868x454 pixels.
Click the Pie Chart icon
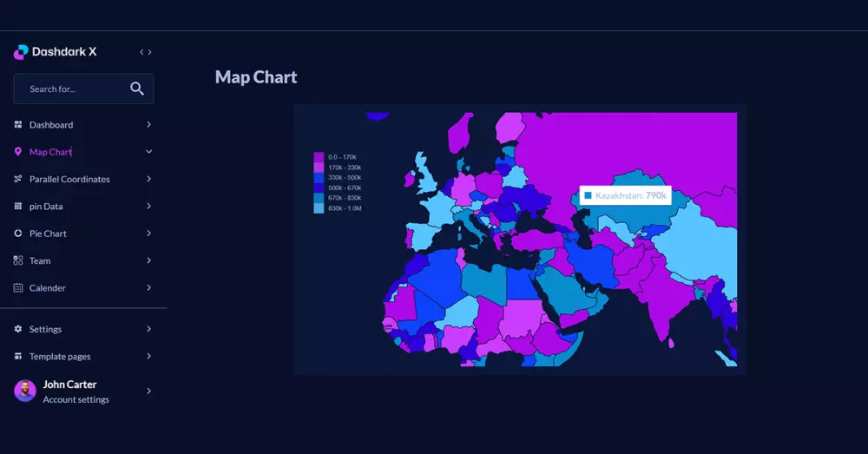point(17,234)
